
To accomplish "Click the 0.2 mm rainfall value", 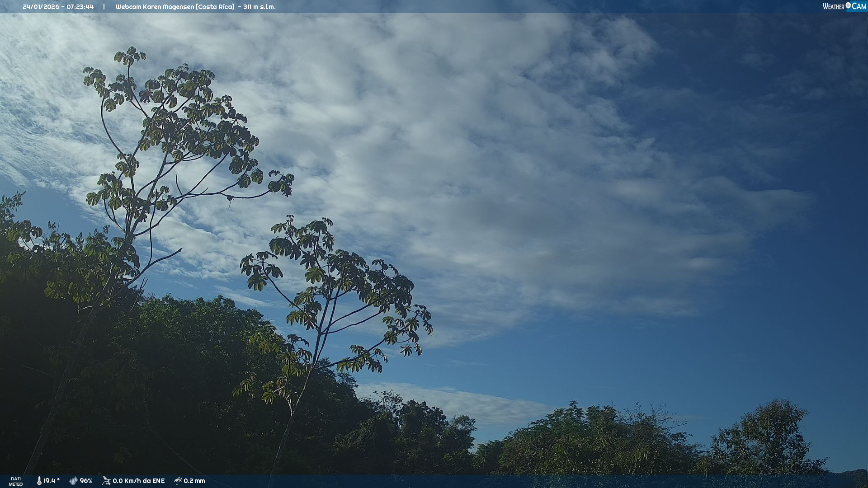I will click(x=194, y=481).
